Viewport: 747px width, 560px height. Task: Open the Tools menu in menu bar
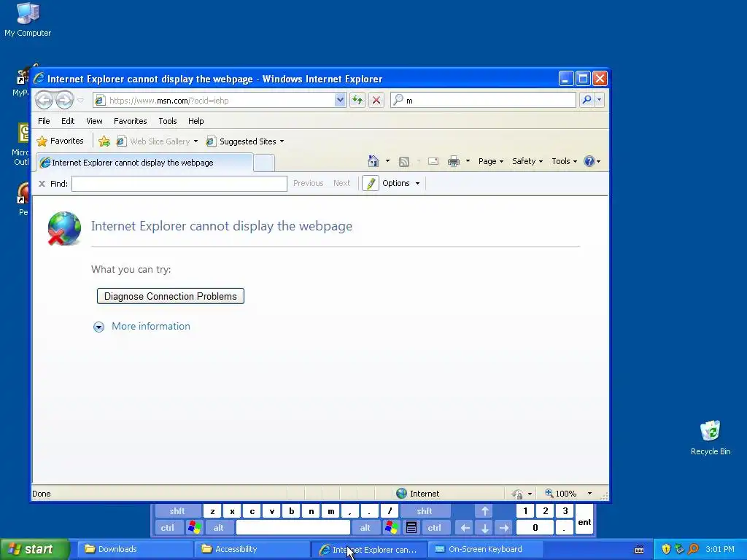click(168, 121)
